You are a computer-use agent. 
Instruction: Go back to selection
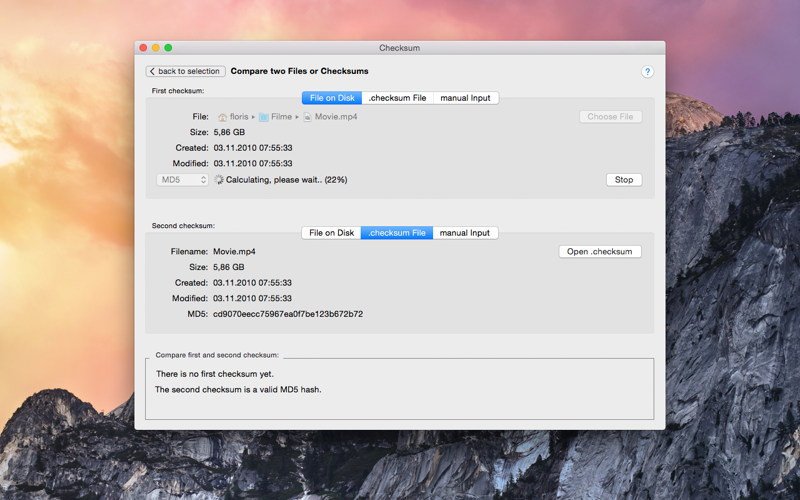click(x=186, y=71)
